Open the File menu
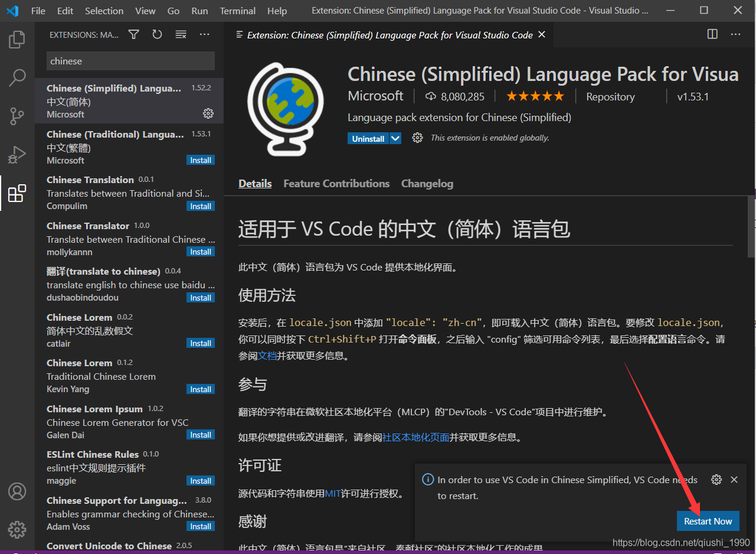 point(38,11)
